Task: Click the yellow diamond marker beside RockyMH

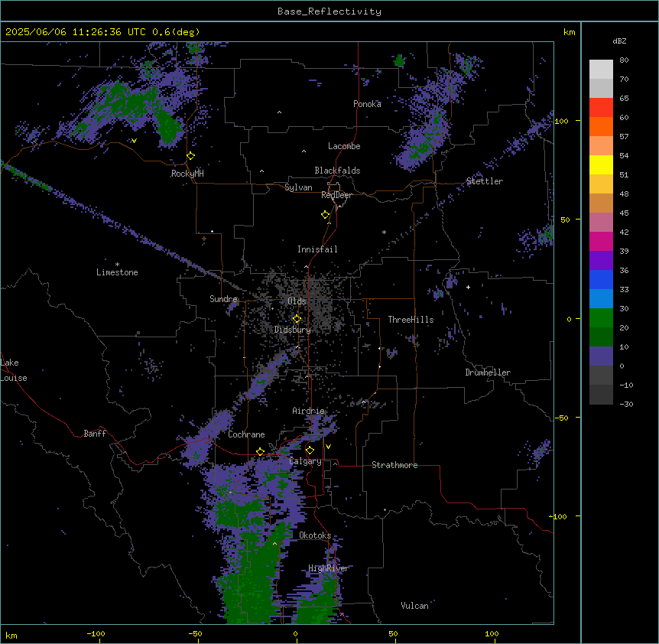Action: click(x=191, y=156)
